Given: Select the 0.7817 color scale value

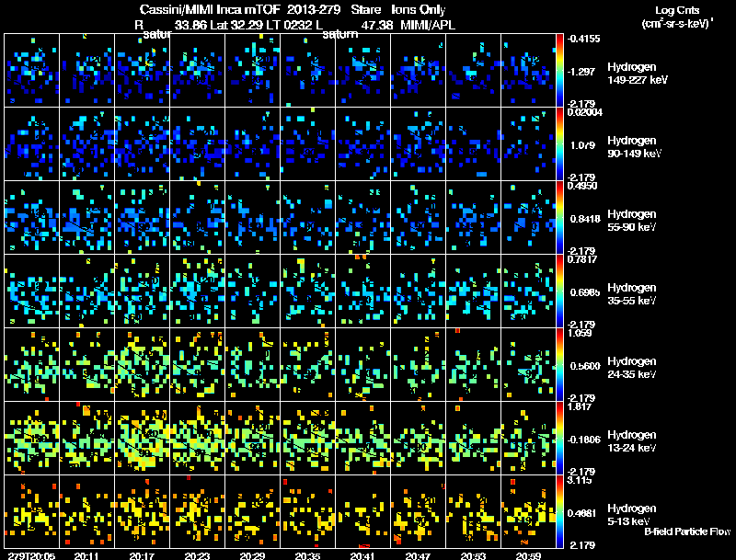Looking at the screenshot, I should (582, 259).
